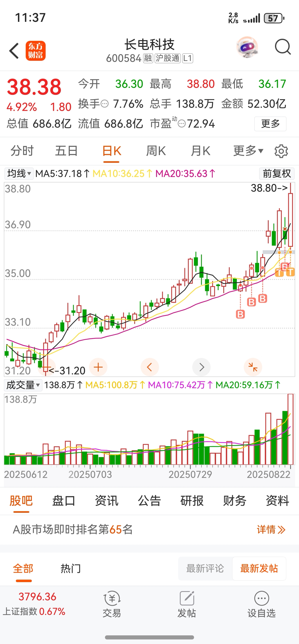Tap the 更多 stats button
This screenshot has width=299, height=644.
[x=270, y=124]
